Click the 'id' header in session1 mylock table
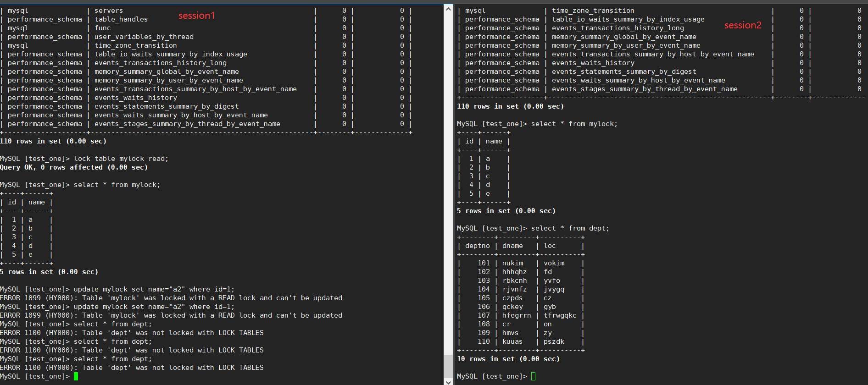The width and height of the screenshot is (868, 385). [x=12, y=202]
